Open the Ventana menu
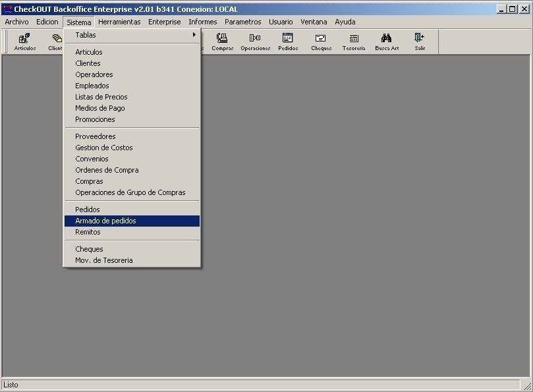 [314, 22]
